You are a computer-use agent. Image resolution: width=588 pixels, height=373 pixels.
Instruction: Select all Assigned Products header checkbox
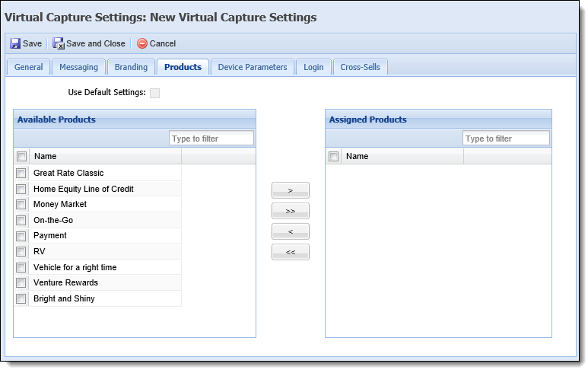tap(333, 157)
